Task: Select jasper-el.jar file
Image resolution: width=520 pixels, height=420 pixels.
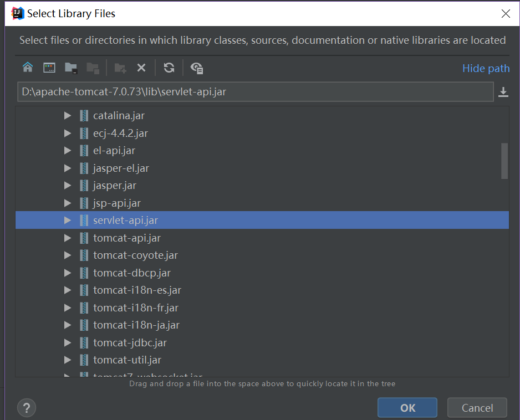Action: tap(121, 168)
